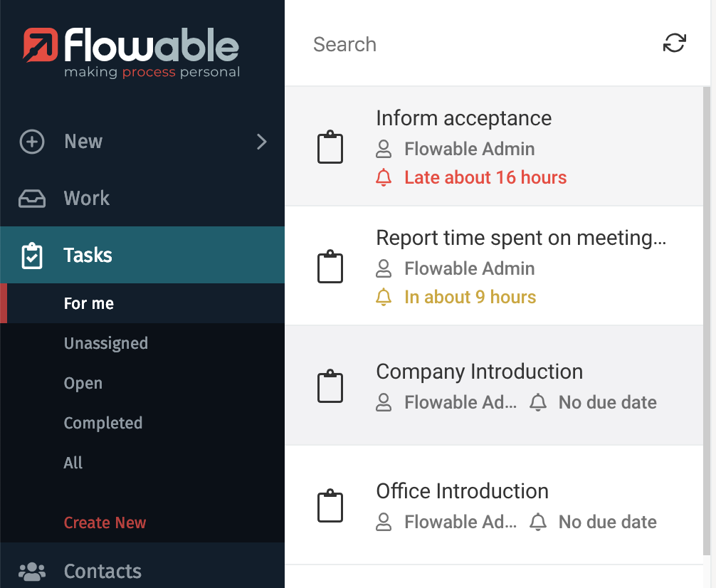Click the clipboard icon for Inform acceptance
The height and width of the screenshot is (588, 716).
click(x=330, y=148)
